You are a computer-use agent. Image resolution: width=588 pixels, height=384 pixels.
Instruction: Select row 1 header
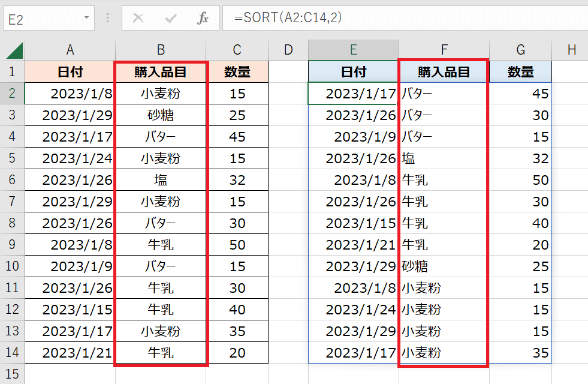point(12,72)
